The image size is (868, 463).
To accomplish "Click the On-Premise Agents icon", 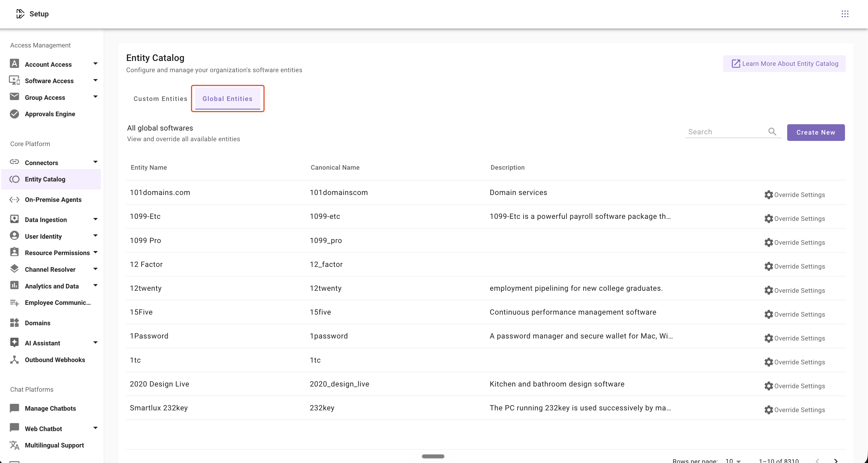I will coord(14,200).
